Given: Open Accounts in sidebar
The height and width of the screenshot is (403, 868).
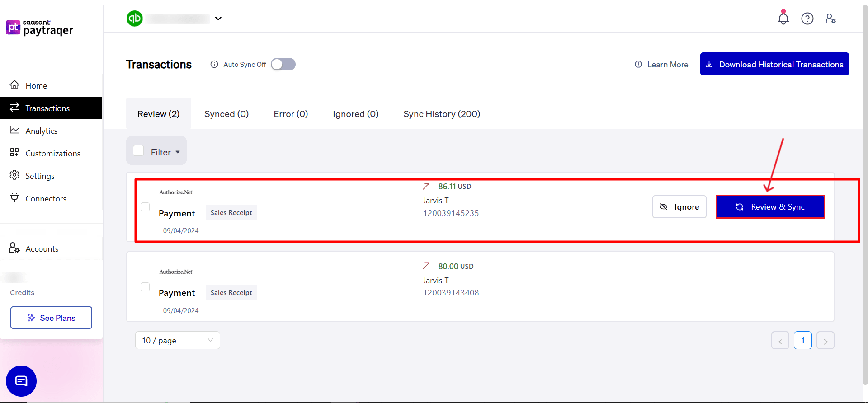Looking at the screenshot, I should 51,248.
